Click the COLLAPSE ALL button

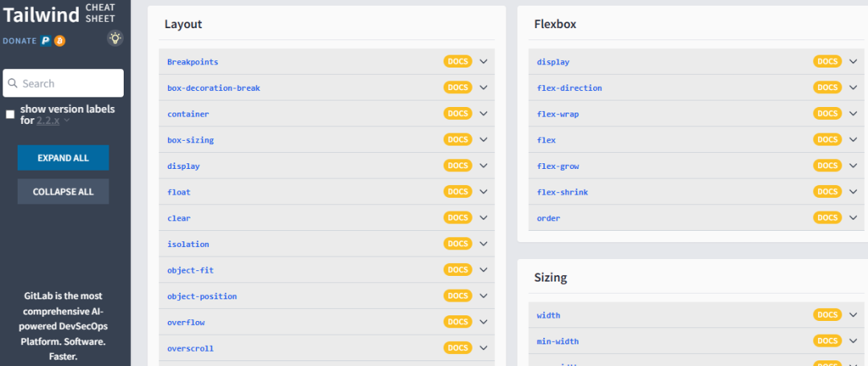click(x=63, y=191)
